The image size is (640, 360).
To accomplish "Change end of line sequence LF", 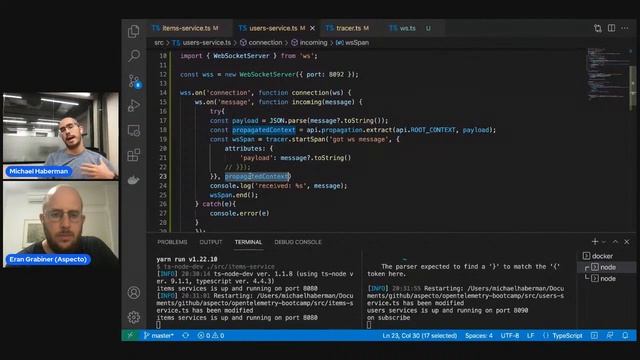I will point(530,336).
